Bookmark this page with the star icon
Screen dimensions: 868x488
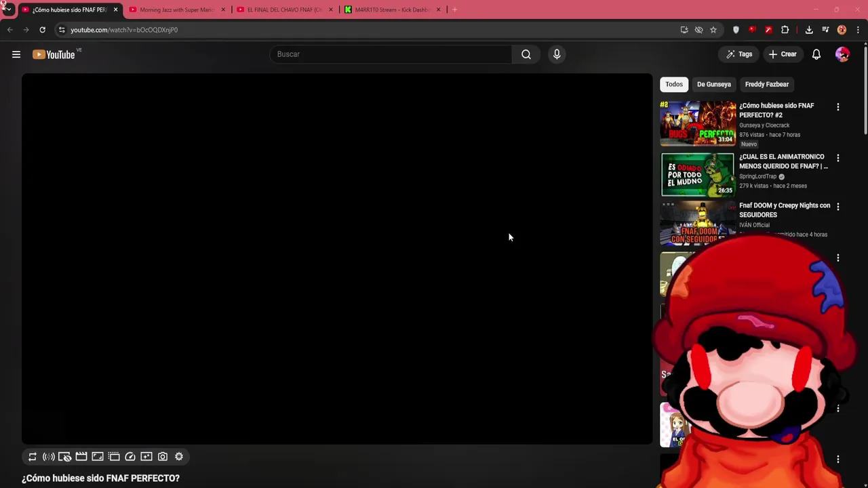click(x=713, y=30)
